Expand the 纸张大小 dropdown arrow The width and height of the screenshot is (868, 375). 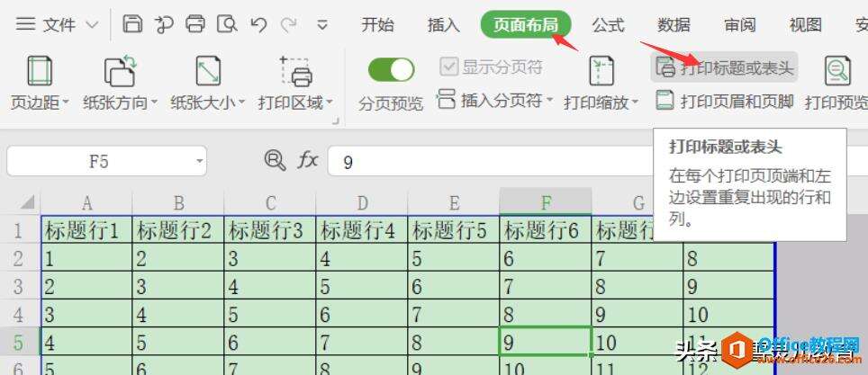tap(241, 103)
